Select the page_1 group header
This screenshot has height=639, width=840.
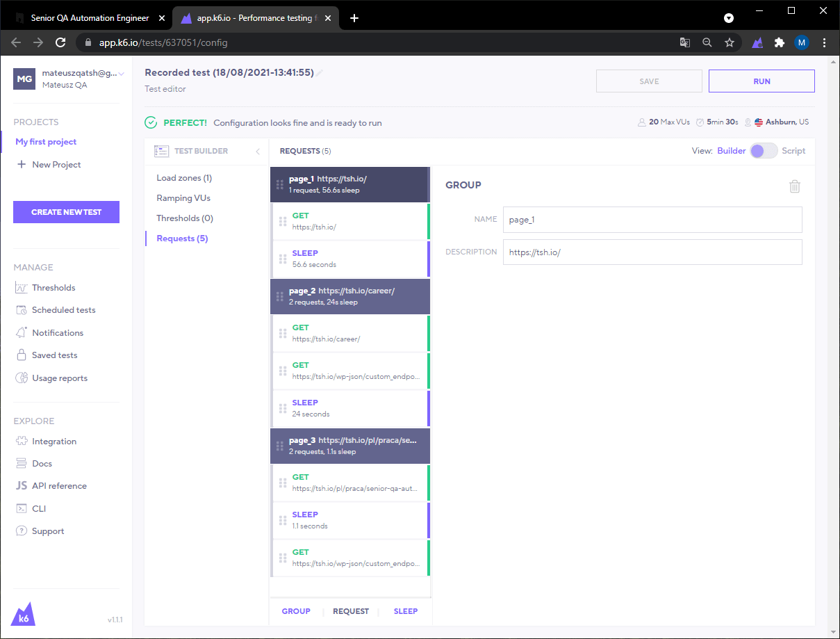(349, 184)
